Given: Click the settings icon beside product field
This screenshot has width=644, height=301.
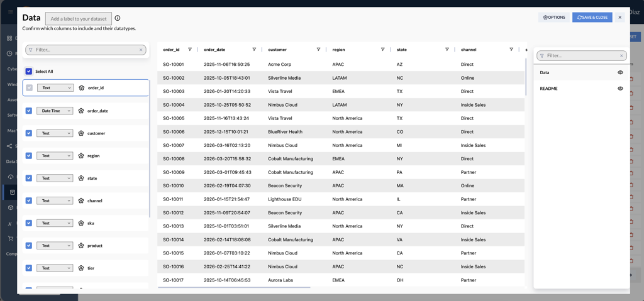Looking at the screenshot, I should click(81, 246).
